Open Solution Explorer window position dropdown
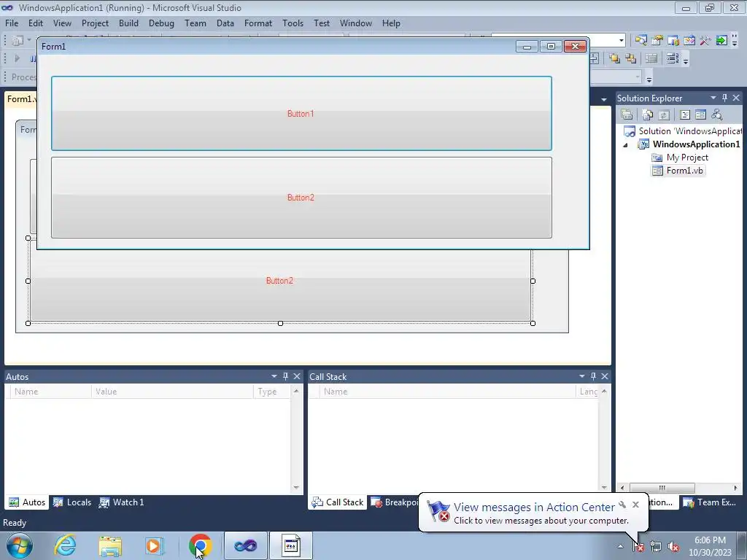The height and width of the screenshot is (560, 747). tap(713, 98)
